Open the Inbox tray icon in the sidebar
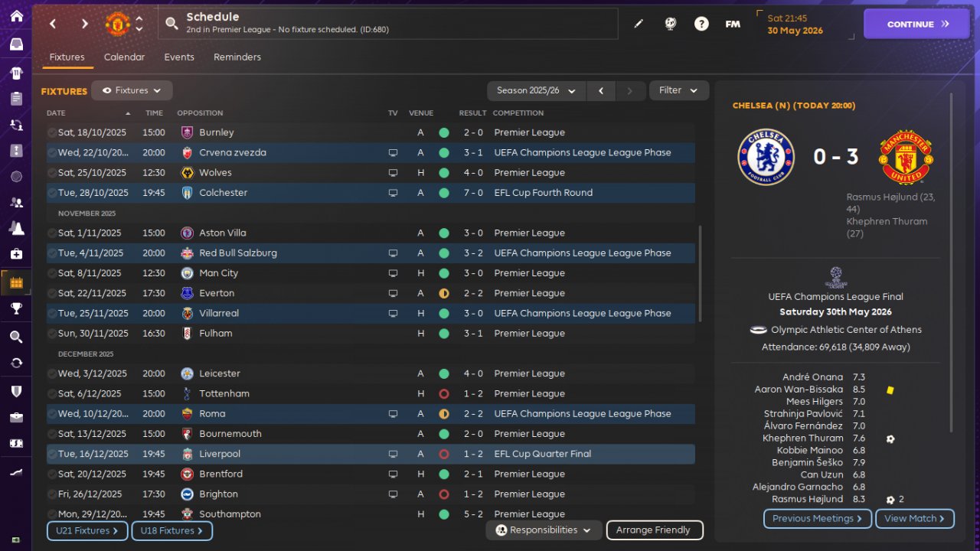 [16, 44]
